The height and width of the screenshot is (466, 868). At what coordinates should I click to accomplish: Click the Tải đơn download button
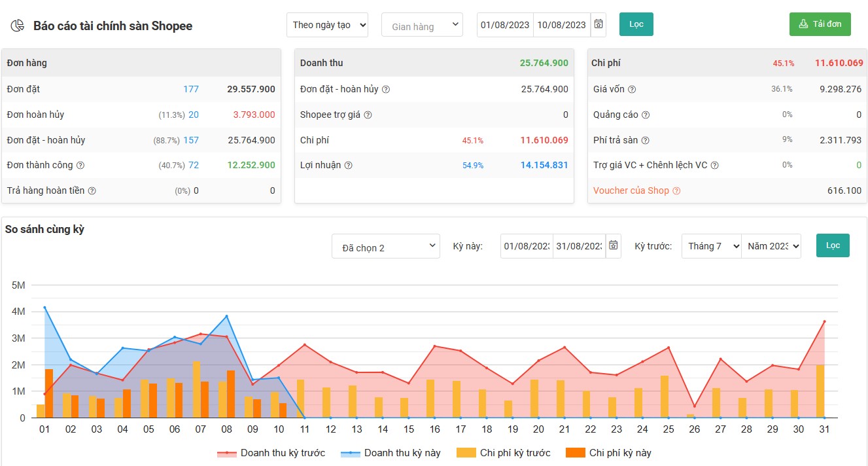tap(820, 24)
